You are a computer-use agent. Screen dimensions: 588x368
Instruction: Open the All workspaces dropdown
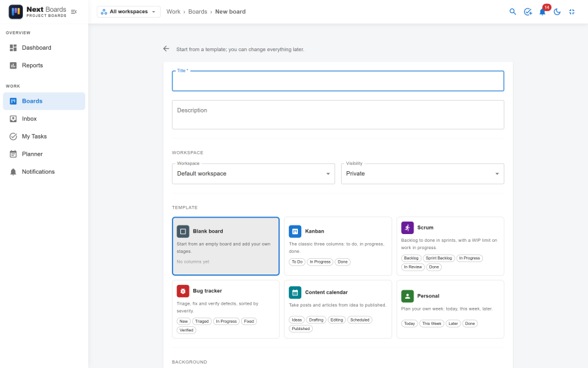click(x=129, y=12)
